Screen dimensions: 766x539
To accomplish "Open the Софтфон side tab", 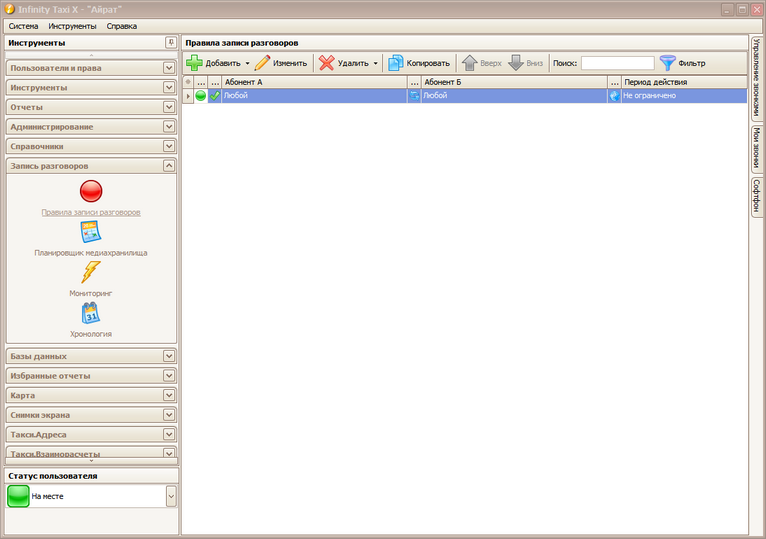I will [x=756, y=196].
